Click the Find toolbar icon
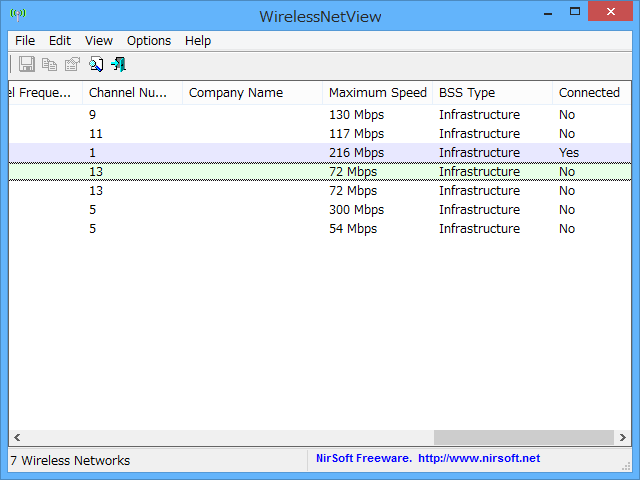The height and width of the screenshot is (480, 640). click(x=96, y=64)
